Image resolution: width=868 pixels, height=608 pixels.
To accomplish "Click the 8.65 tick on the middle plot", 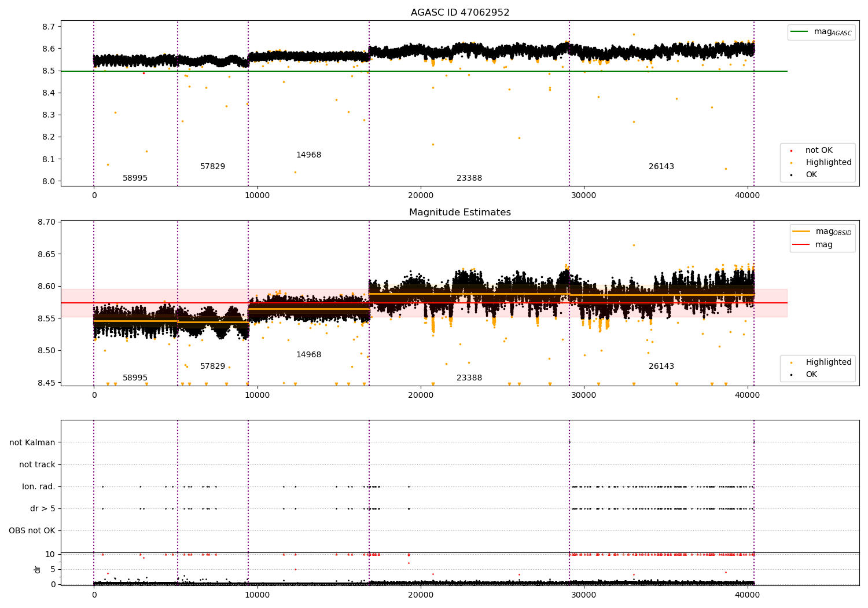I will point(47,254).
